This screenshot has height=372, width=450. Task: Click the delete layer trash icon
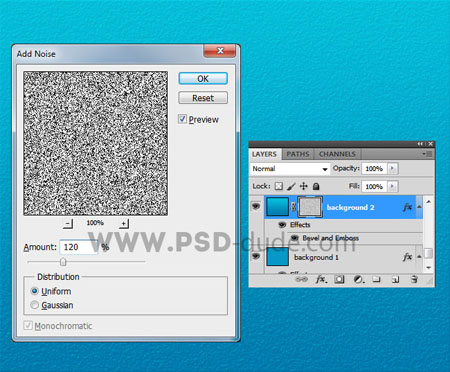[x=414, y=279]
